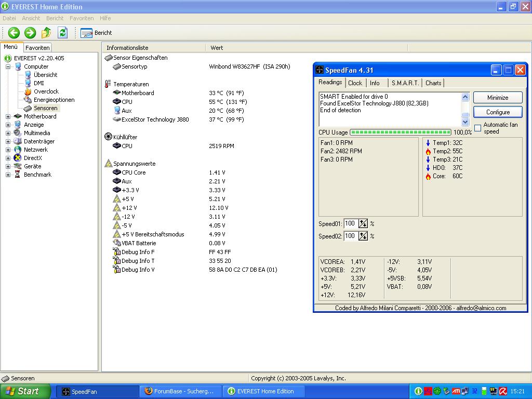Switch to the Menü tab in sidebar
This screenshot has height=399, width=532.
[11, 47]
